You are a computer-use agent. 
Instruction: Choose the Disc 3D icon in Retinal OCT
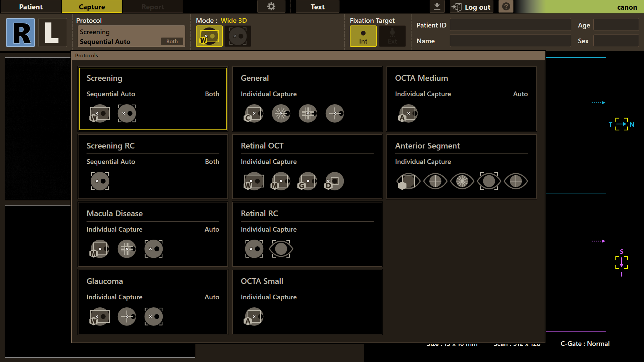(334, 181)
